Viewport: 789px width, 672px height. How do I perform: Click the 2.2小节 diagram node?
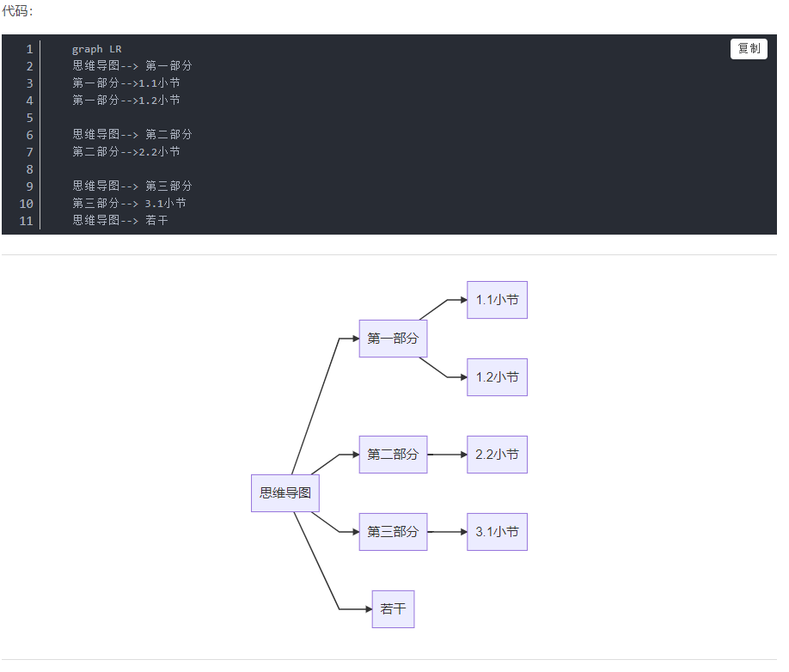tap(497, 455)
